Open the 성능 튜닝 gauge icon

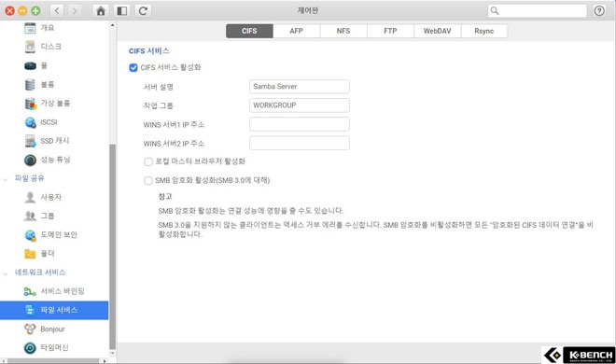[x=30, y=160]
